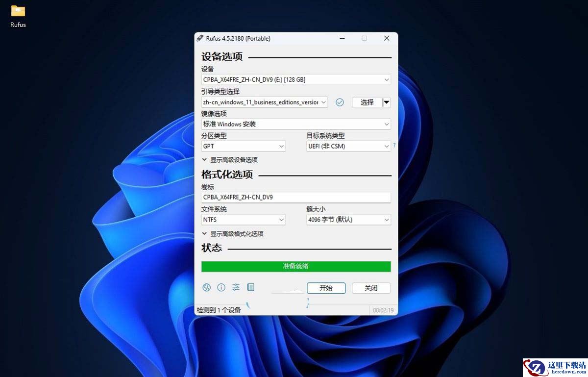The height and width of the screenshot is (377, 588).
Task: Open the Rufus folder on desktop
Action: (18, 16)
